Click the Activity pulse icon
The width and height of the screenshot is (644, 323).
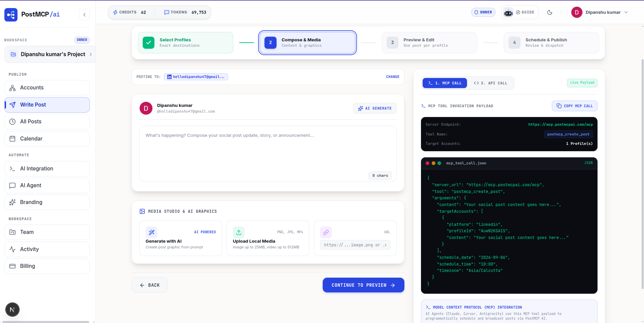coord(12,249)
